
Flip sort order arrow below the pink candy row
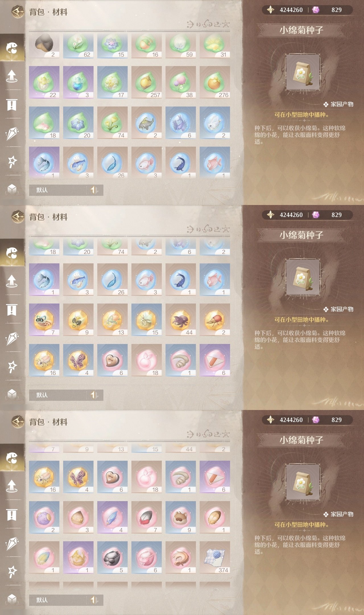(94, 395)
